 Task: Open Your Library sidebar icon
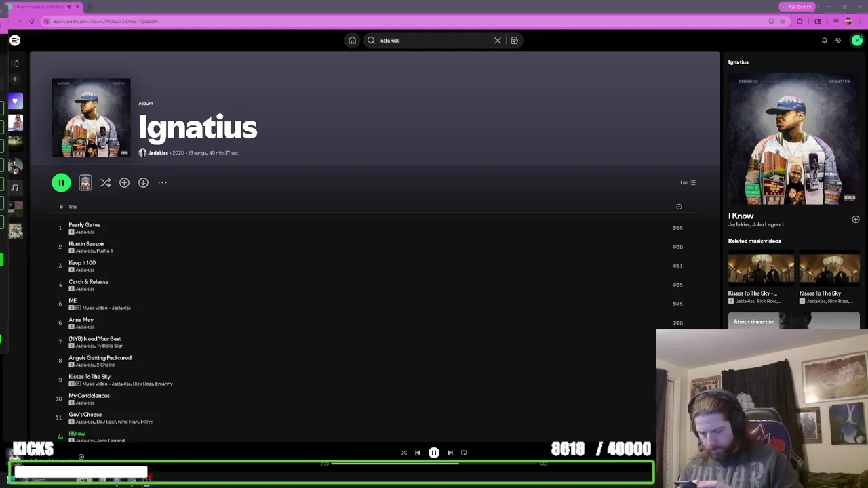15,64
